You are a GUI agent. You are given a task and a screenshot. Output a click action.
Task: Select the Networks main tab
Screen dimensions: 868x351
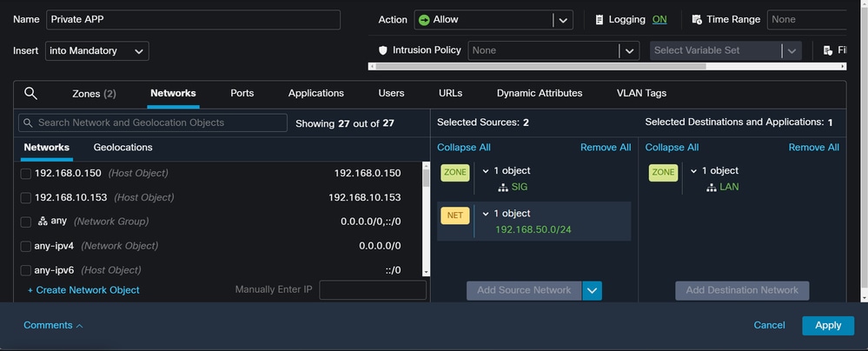point(173,93)
